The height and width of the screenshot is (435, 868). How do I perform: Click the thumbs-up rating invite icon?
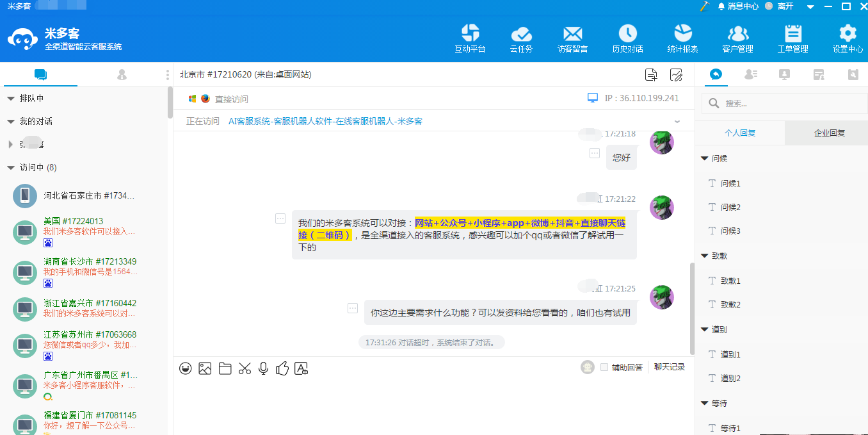click(282, 368)
